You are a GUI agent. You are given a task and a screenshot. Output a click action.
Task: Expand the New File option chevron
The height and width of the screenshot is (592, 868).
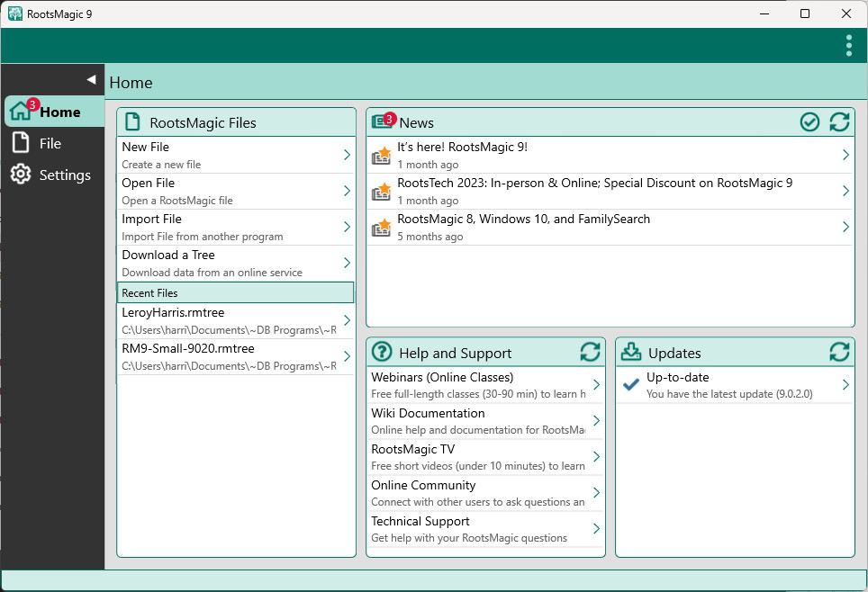pos(347,155)
